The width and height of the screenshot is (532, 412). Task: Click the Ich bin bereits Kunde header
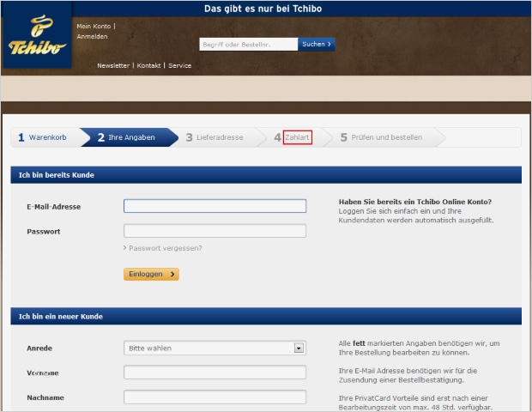click(x=266, y=175)
